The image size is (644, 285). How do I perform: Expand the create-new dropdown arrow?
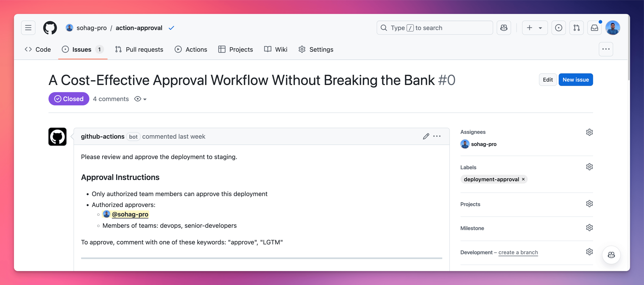coord(540,28)
